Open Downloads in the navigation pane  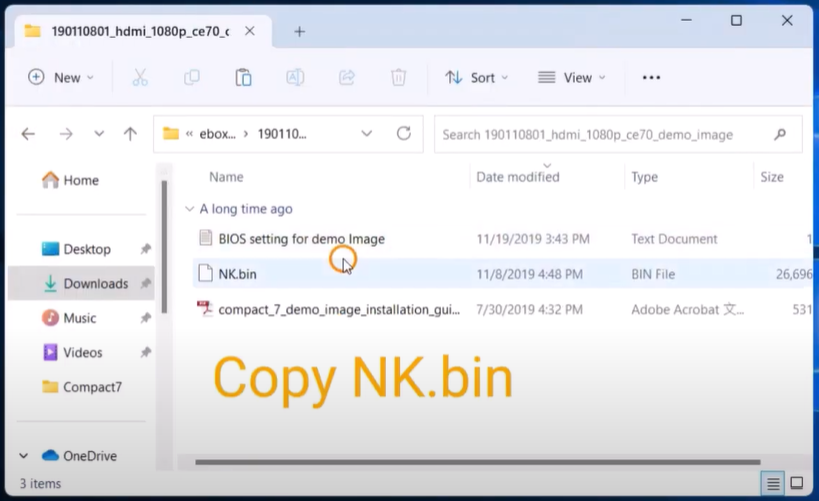pos(95,283)
